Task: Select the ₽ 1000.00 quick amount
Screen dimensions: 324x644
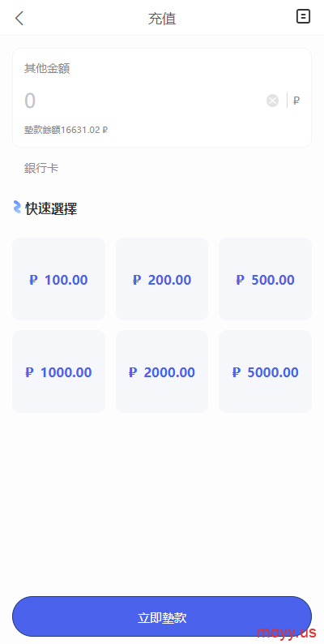Action: coord(58,371)
